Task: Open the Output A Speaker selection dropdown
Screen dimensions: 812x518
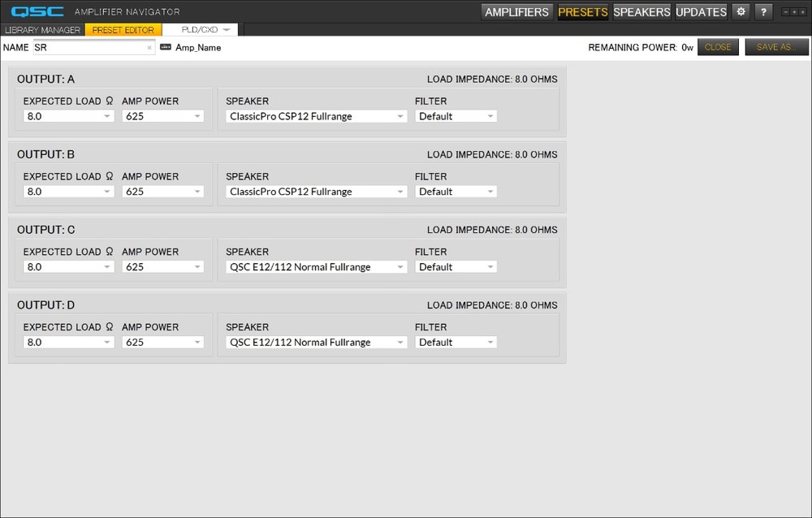Action: point(316,116)
